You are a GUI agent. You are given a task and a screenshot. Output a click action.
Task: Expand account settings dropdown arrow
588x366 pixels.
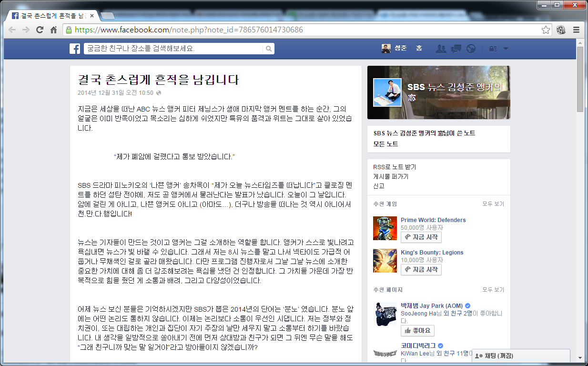pyautogui.click(x=506, y=49)
